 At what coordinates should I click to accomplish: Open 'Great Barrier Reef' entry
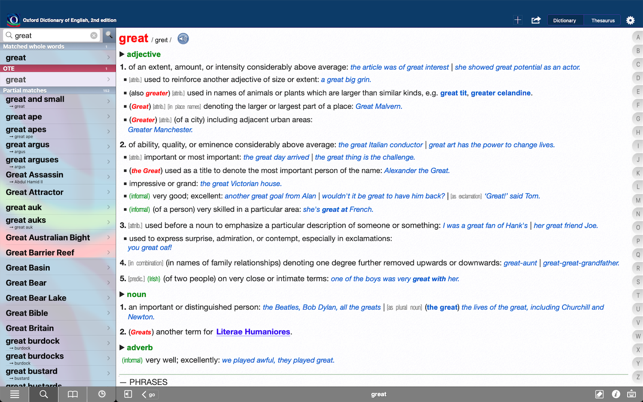58,253
